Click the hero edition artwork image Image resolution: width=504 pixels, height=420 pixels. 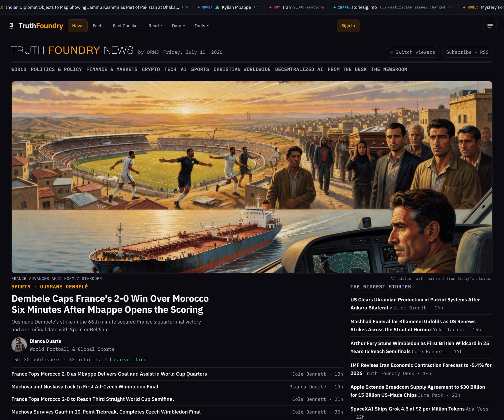point(252,177)
